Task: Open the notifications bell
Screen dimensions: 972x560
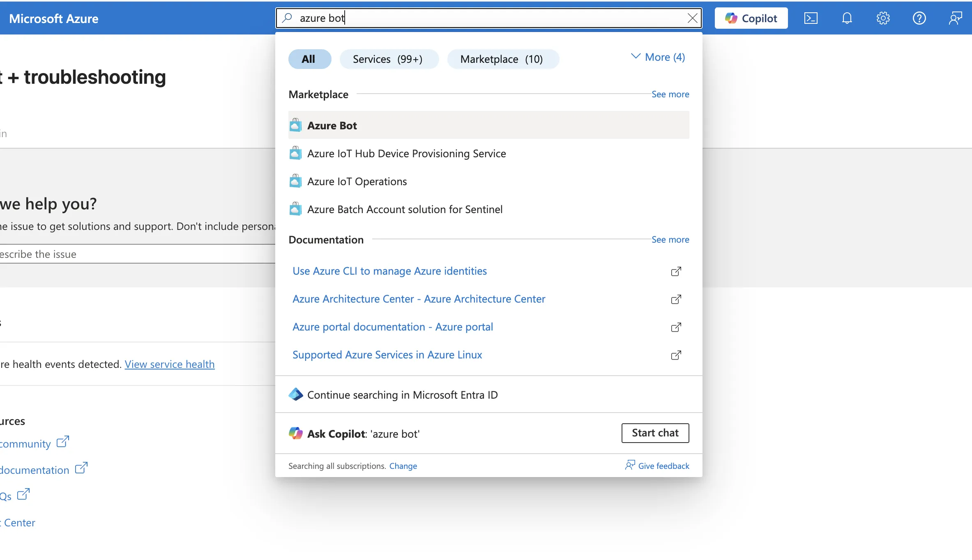Action: click(847, 18)
